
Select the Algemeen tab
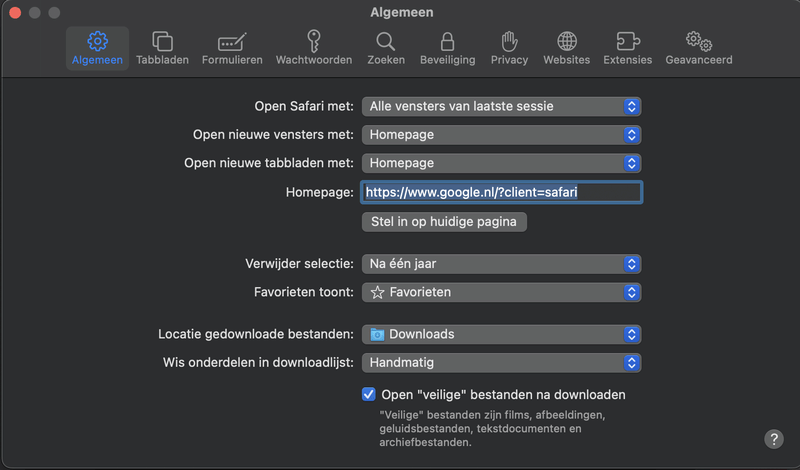tap(97, 47)
